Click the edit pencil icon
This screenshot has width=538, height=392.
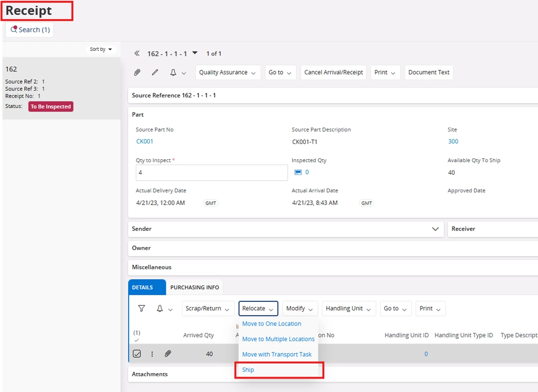pyautogui.click(x=155, y=72)
